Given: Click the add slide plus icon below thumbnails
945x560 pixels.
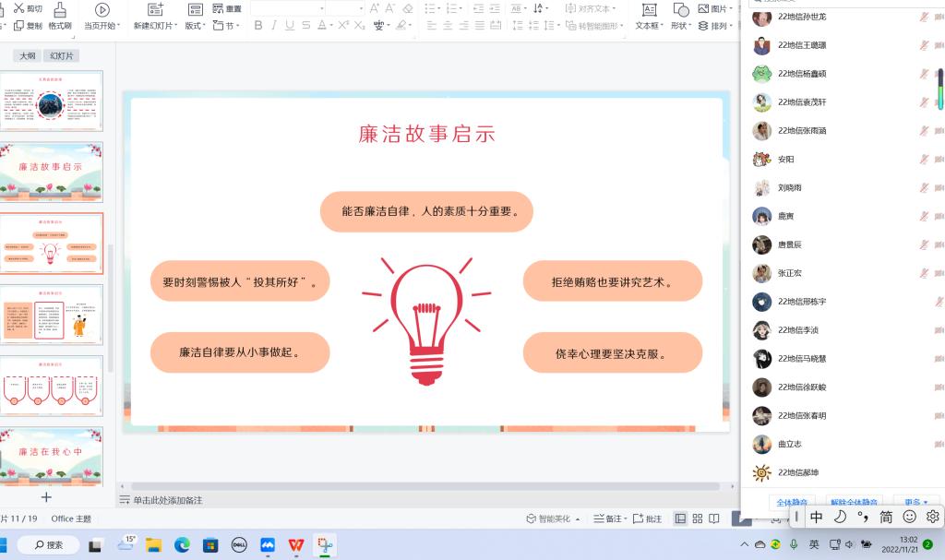Looking at the screenshot, I should pyautogui.click(x=46, y=497).
